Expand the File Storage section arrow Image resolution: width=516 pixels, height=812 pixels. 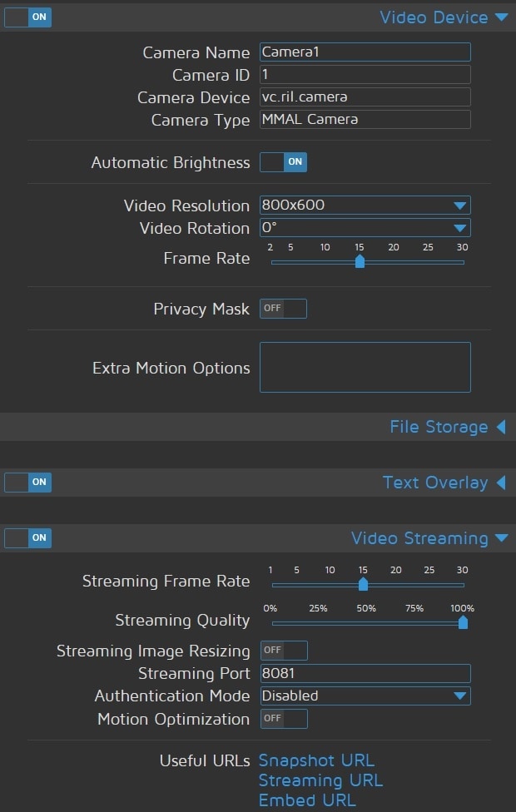(x=500, y=427)
